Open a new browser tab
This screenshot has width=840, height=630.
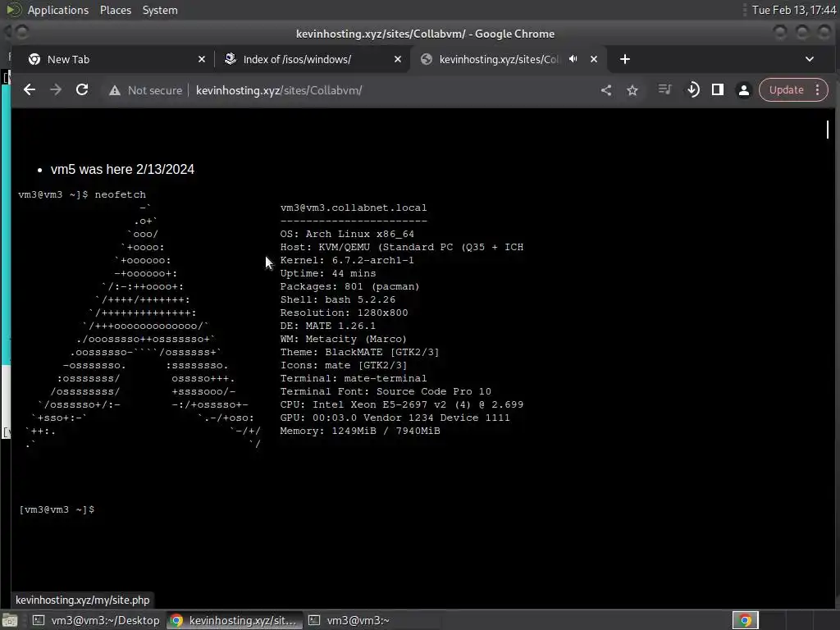tap(624, 59)
